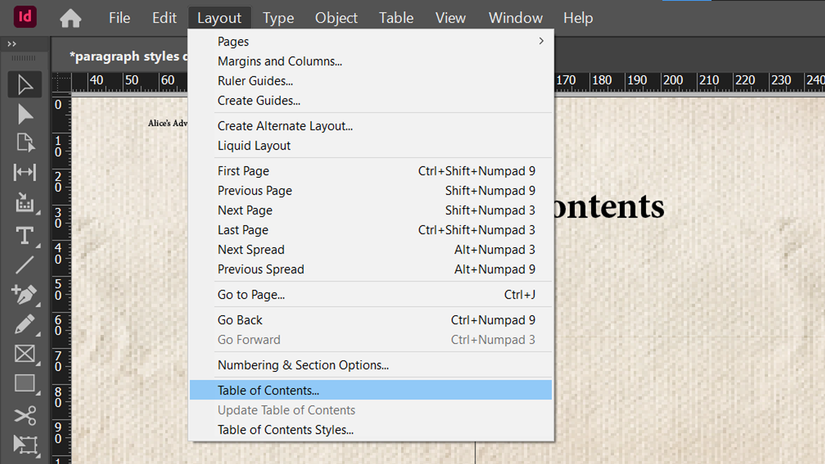Pick the Scissors tool
Viewport: 825px width, 464px height.
[25, 416]
